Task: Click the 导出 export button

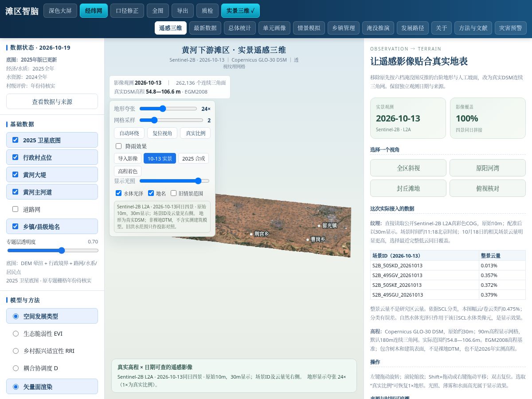Action: (x=183, y=11)
